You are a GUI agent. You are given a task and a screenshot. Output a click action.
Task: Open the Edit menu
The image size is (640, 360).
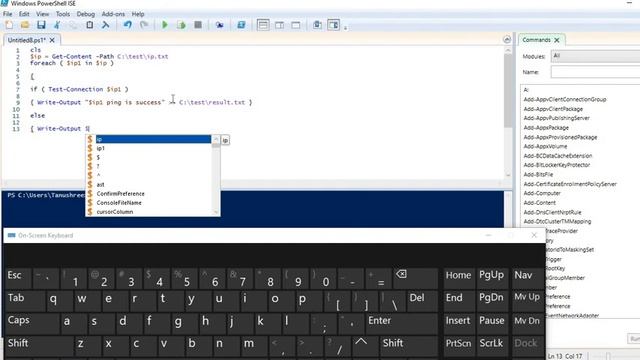coord(24,14)
